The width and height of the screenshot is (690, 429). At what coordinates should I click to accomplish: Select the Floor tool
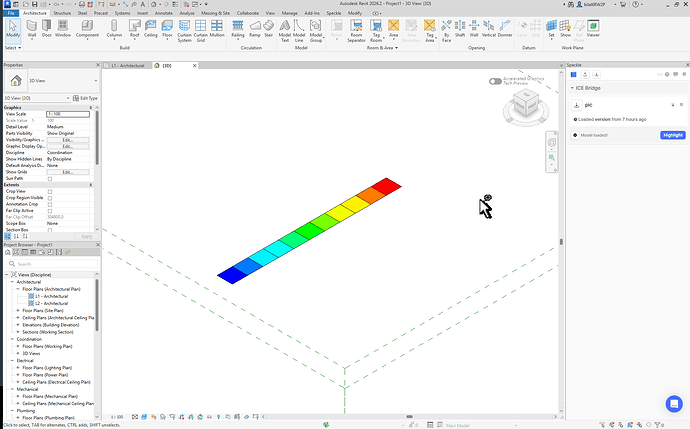point(167,29)
